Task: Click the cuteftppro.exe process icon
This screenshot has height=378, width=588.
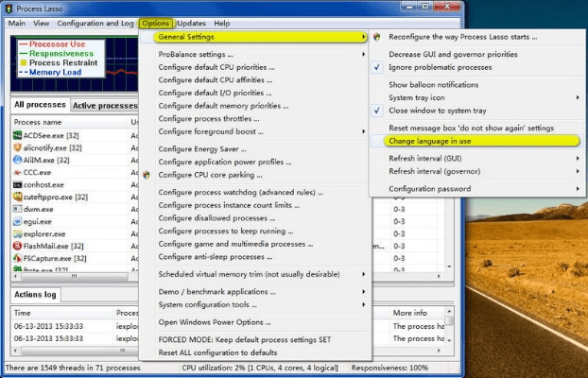Action: point(18,197)
